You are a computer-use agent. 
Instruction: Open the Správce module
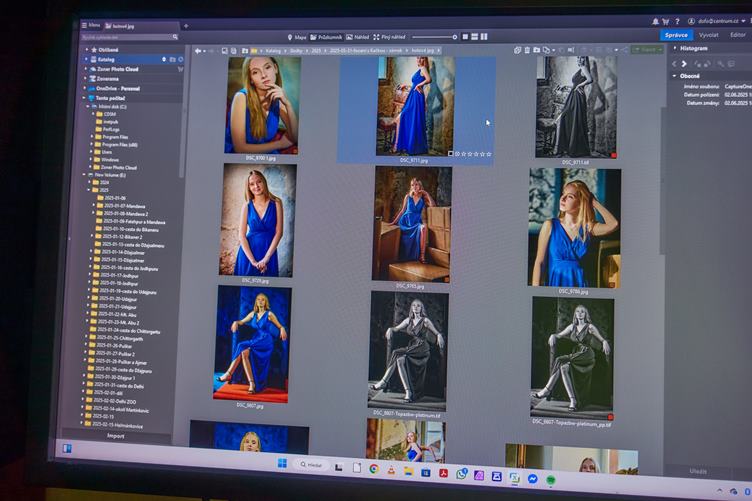tap(676, 35)
